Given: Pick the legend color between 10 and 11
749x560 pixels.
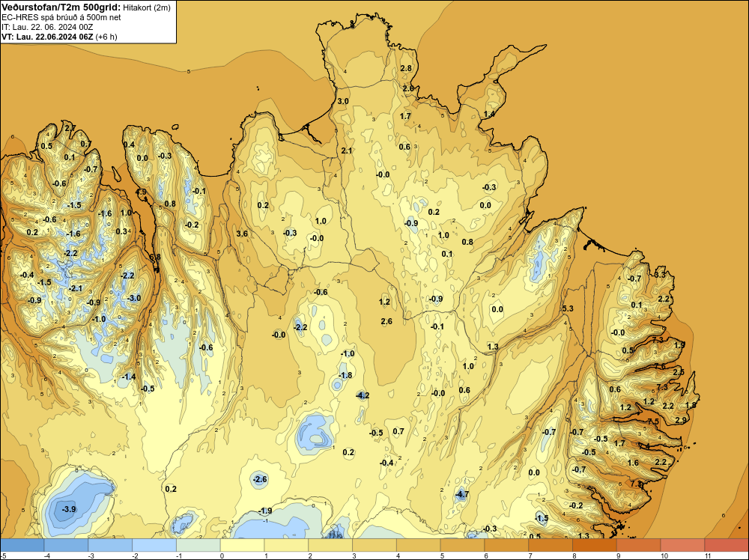Looking at the screenshot, I should tap(682, 545).
